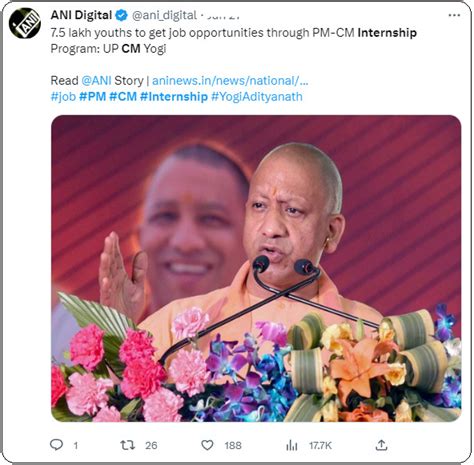The image size is (474, 465).
Task: Click the blue verified badge
Action: coord(121,15)
